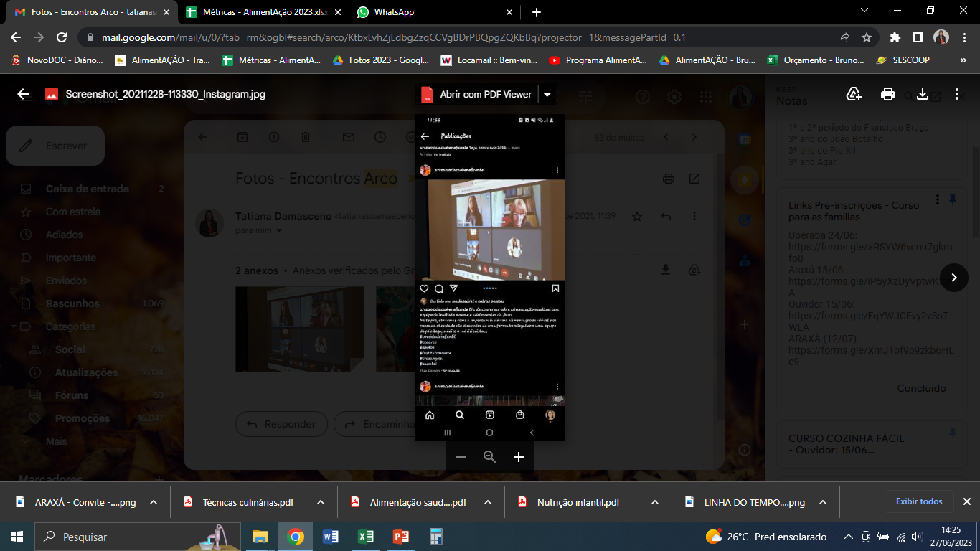Open LINHA DO TEMPO....png download
980x551 pixels.
[746, 502]
